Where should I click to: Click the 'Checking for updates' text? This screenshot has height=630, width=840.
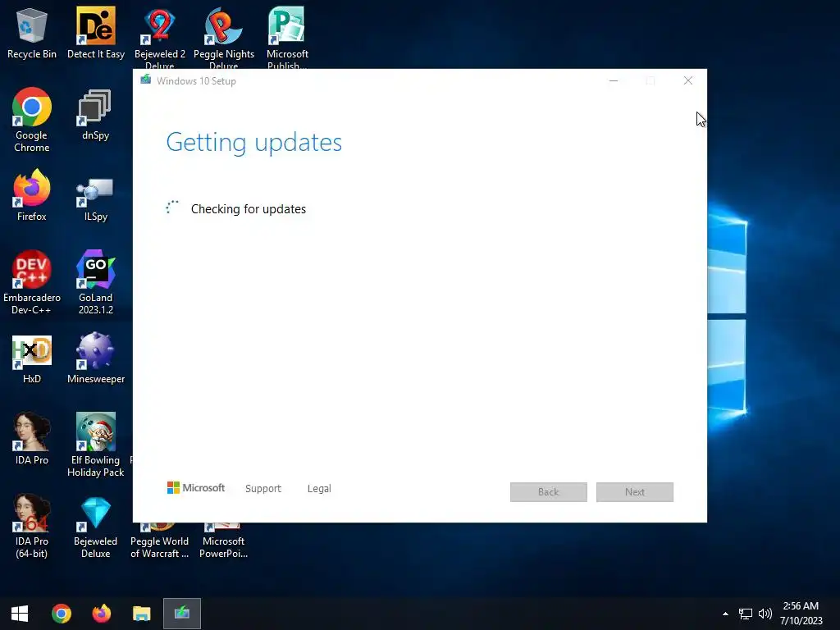(249, 209)
